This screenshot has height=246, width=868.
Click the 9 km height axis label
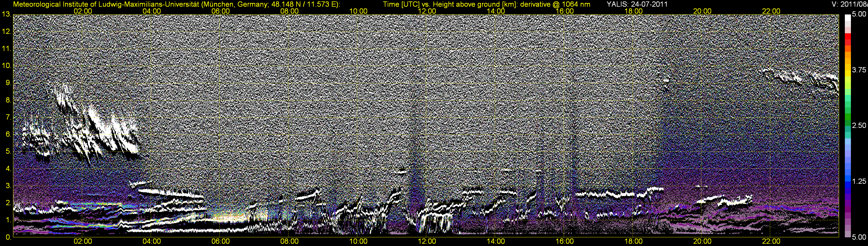pyautogui.click(x=8, y=83)
